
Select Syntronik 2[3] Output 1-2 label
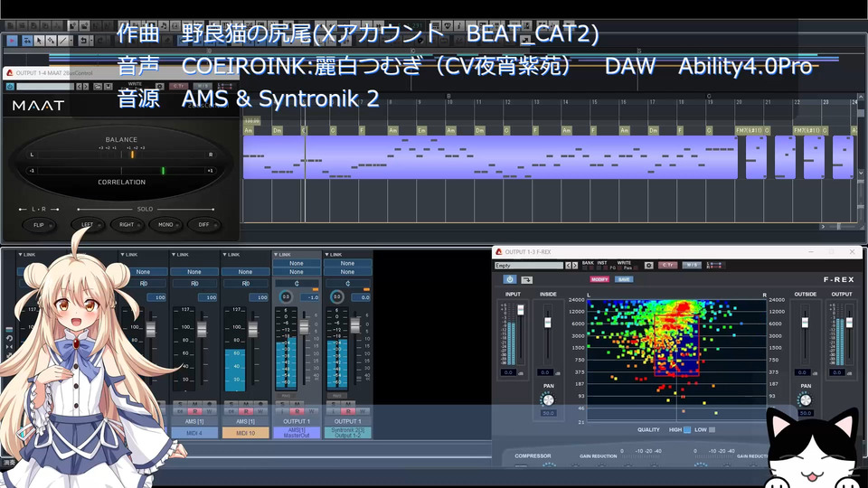pyautogui.click(x=347, y=433)
